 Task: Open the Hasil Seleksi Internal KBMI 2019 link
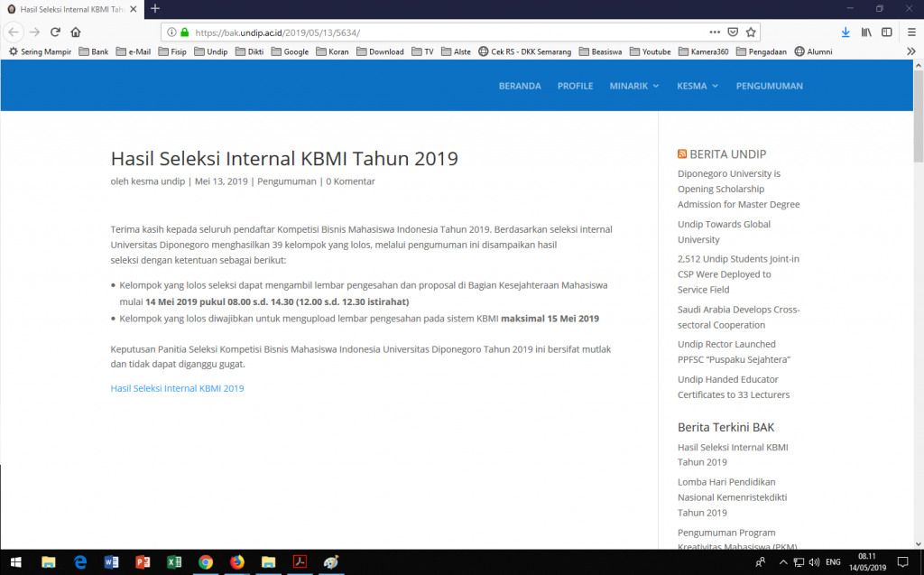[177, 388]
